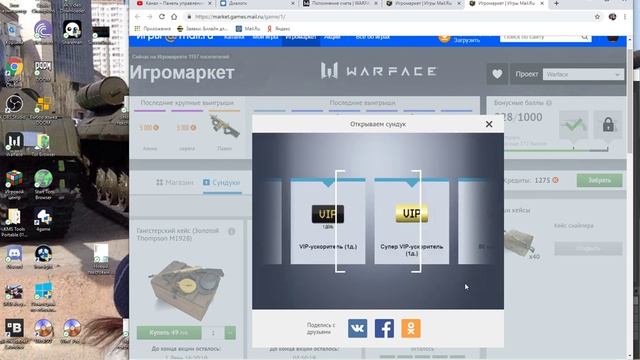This screenshot has width=640, height=360.
Task: Open Tor Browser desktop shortcut
Action: (x=43, y=144)
